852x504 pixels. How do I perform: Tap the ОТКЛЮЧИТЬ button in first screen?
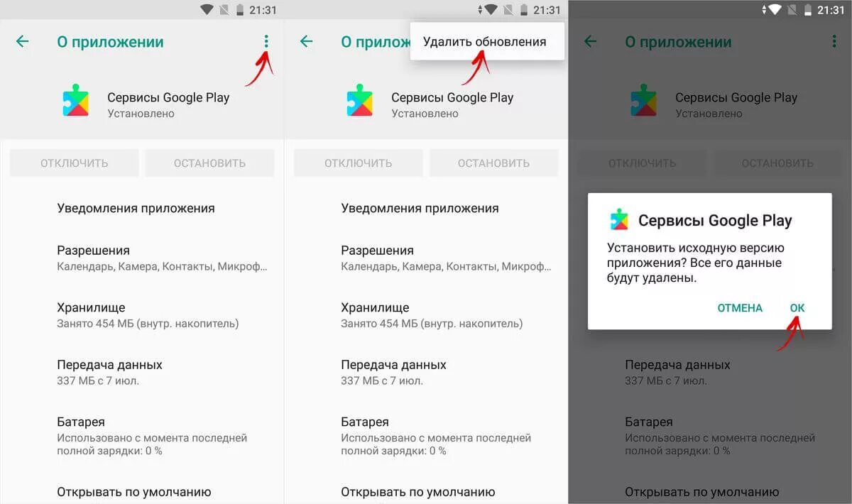point(75,163)
